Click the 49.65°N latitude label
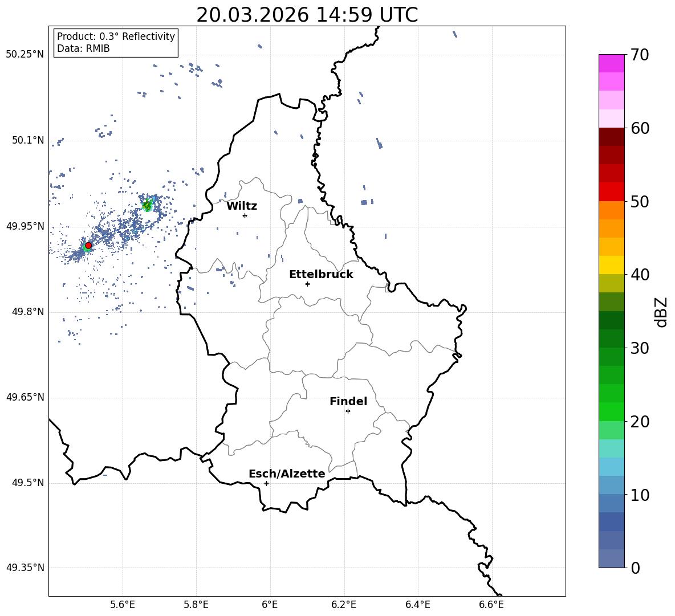This screenshot has width=675, height=616. click(25, 397)
